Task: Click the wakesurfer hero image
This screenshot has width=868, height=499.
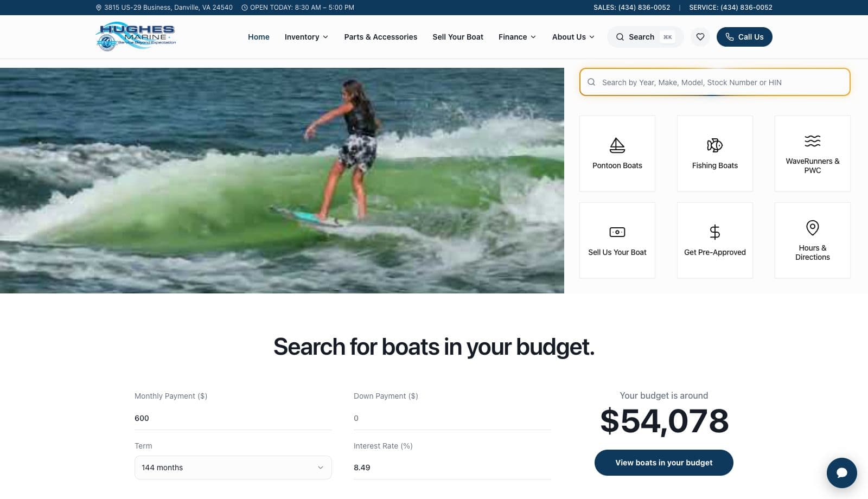Action: point(282,181)
